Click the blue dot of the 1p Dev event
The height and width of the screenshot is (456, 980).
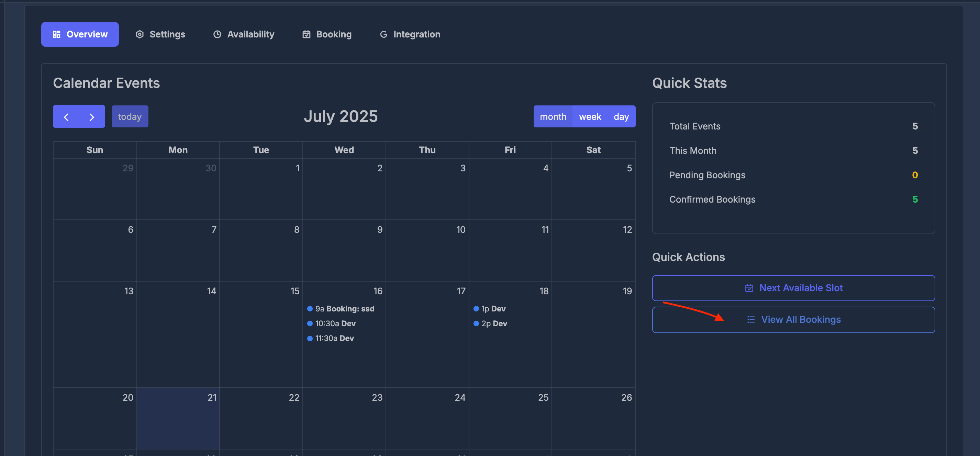click(x=476, y=309)
